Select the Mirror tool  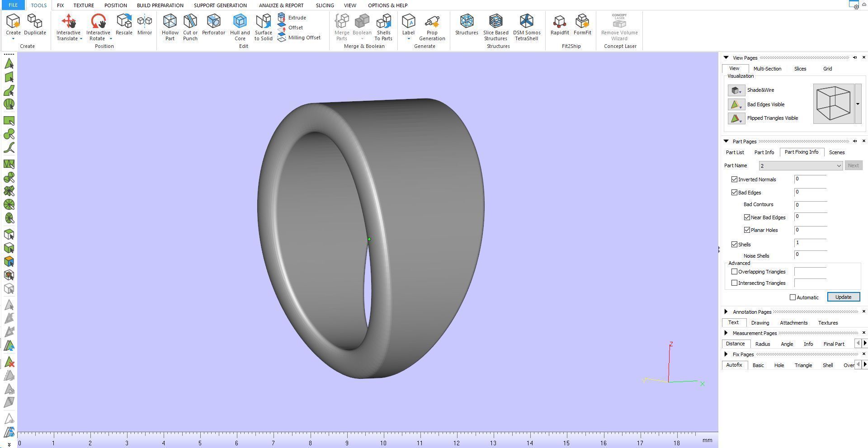pos(145,24)
